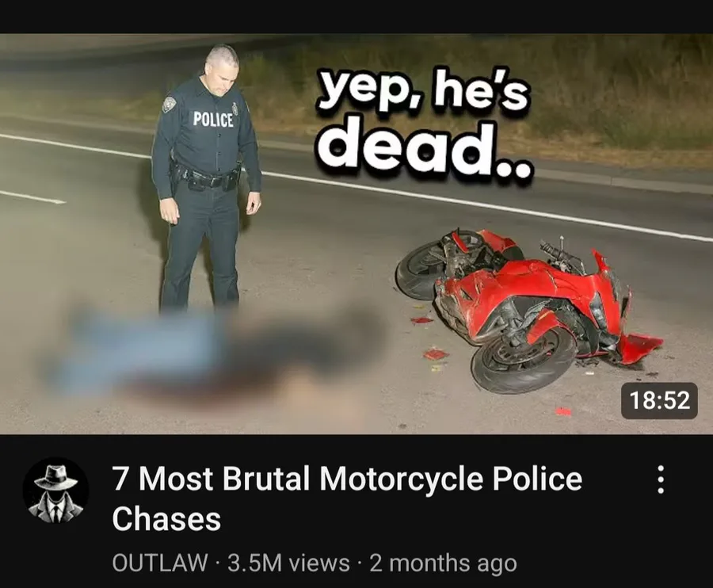The height and width of the screenshot is (588, 713).
Task: Click the officer's shoulder patch
Action: [x=168, y=104]
